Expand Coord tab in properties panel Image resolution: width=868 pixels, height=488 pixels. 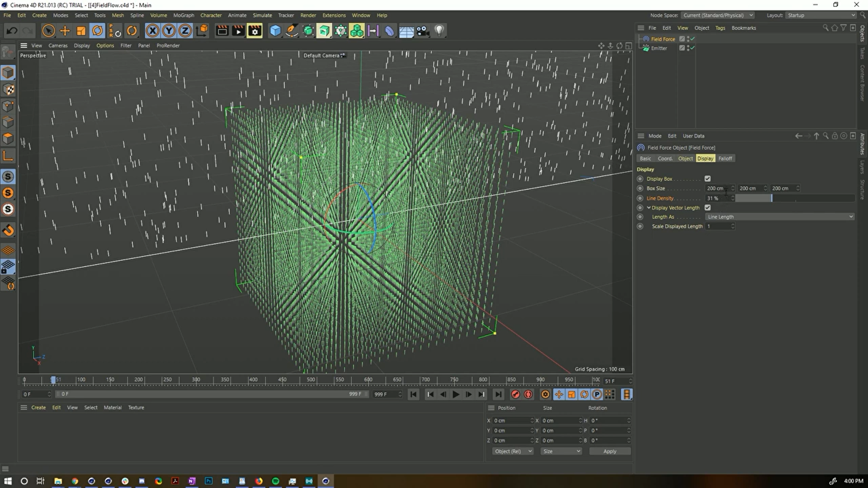pyautogui.click(x=665, y=158)
